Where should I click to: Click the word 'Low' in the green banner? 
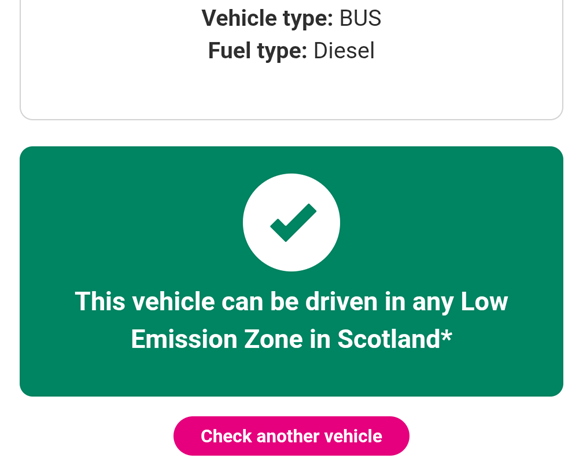coord(484,301)
